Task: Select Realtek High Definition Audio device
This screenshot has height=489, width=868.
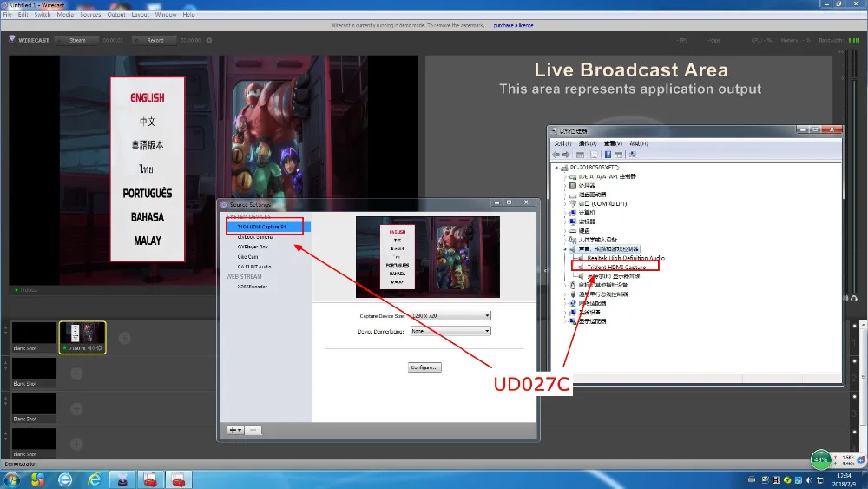Action: point(626,258)
